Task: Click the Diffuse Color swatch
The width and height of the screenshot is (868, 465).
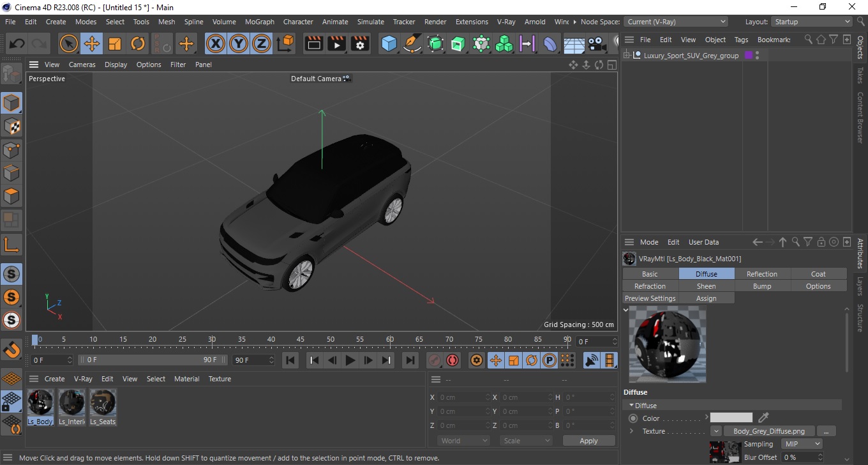Action: tap(731, 418)
